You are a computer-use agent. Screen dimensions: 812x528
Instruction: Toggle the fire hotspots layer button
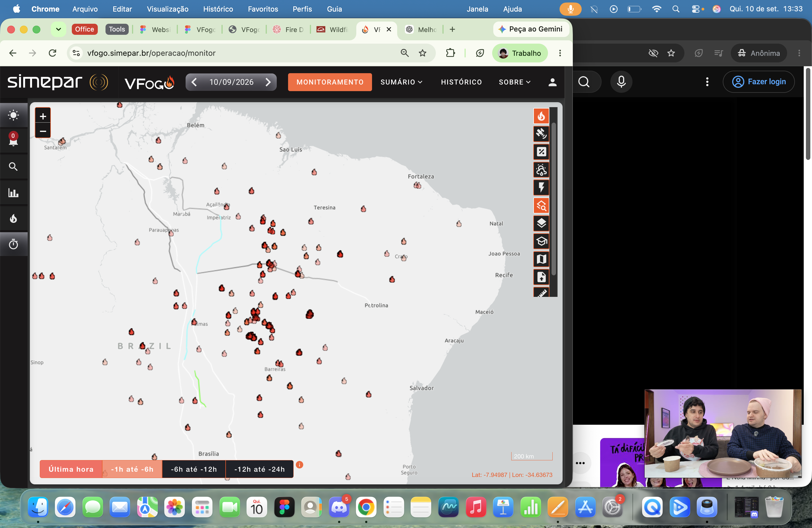pos(541,116)
